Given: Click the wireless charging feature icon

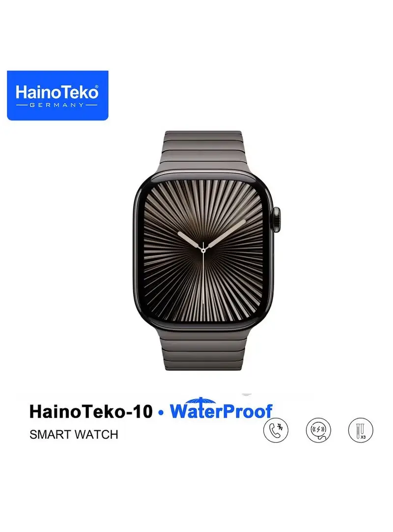Looking at the screenshot, I should point(318,430).
